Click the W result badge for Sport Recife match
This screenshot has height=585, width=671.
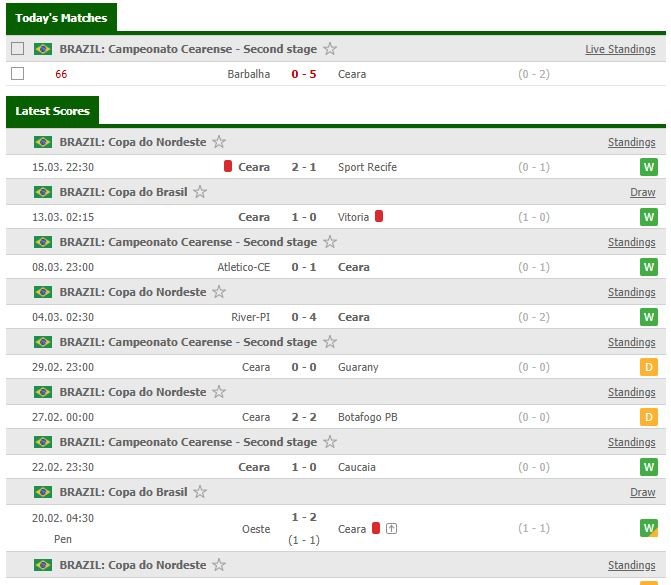pyautogui.click(x=649, y=167)
